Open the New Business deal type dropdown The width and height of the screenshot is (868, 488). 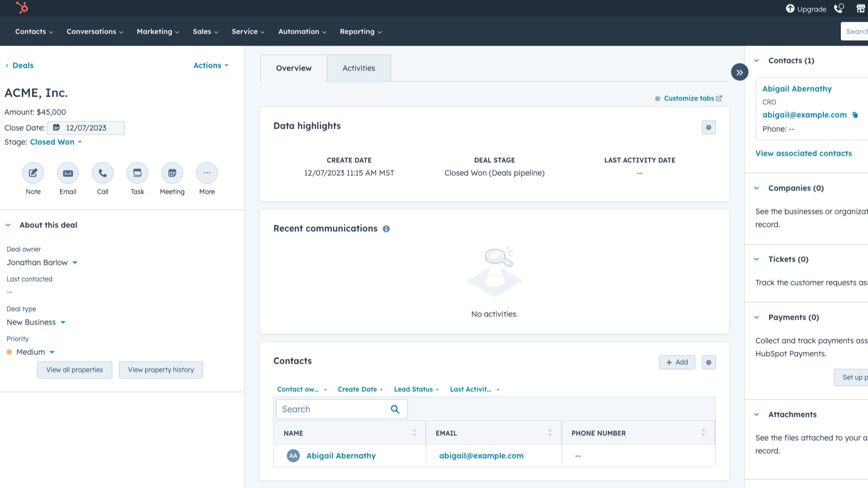point(36,322)
